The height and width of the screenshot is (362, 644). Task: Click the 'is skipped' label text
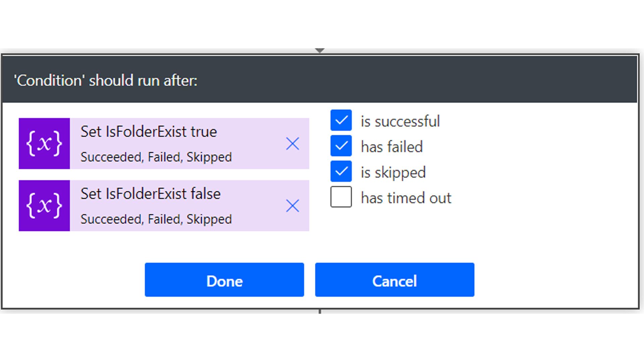click(x=393, y=173)
